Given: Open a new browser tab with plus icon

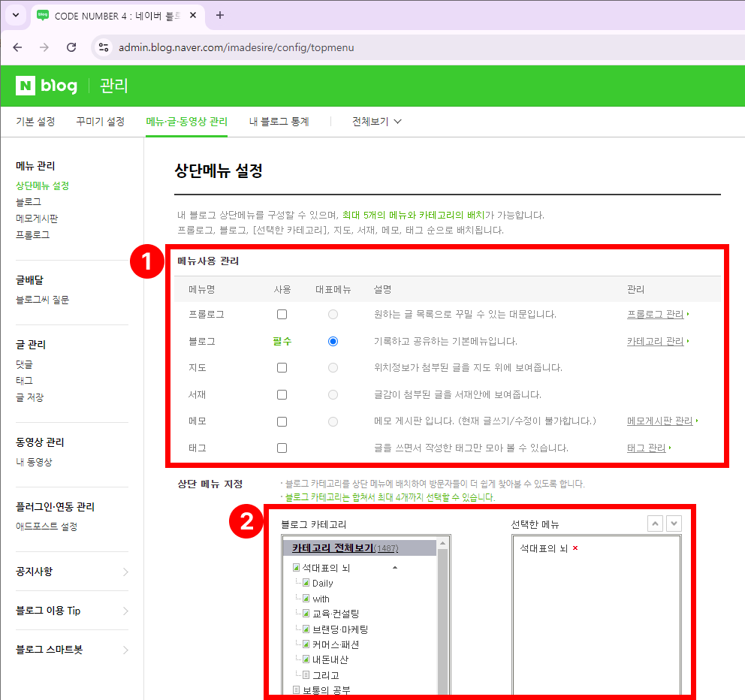Looking at the screenshot, I should tap(220, 15).
